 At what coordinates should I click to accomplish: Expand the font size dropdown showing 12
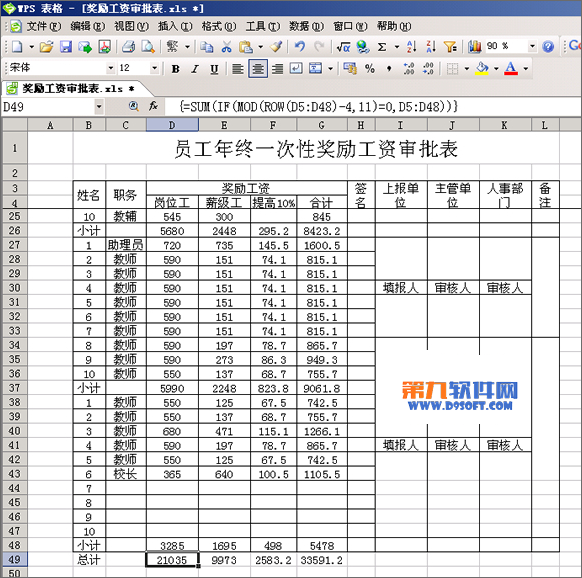pyautogui.click(x=154, y=68)
